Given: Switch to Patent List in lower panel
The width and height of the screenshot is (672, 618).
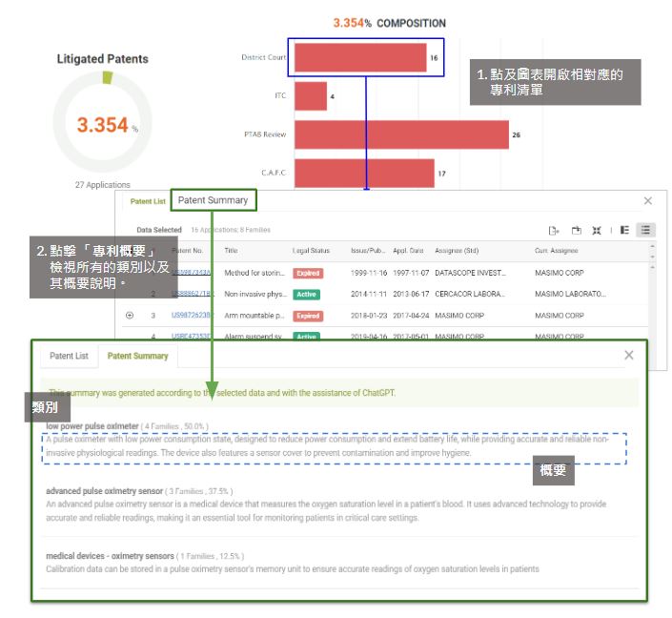Looking at the screenshot, I should point(69,356).
